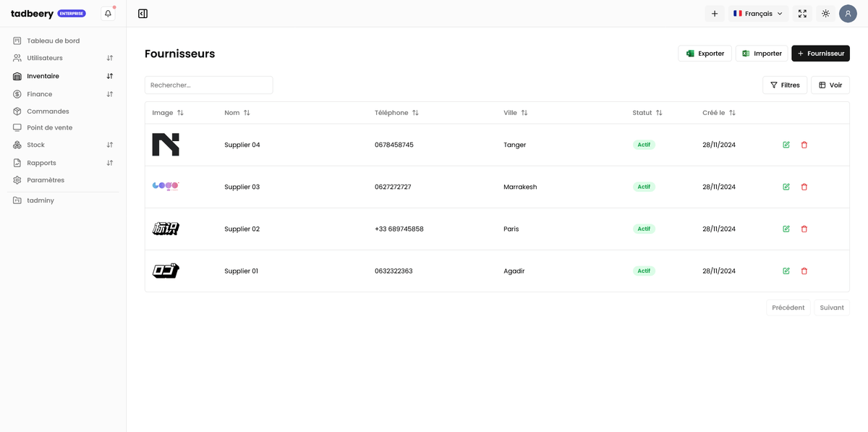Open the Français language dropdown
This screenshot has height=432, width=868.
point(758,14)
